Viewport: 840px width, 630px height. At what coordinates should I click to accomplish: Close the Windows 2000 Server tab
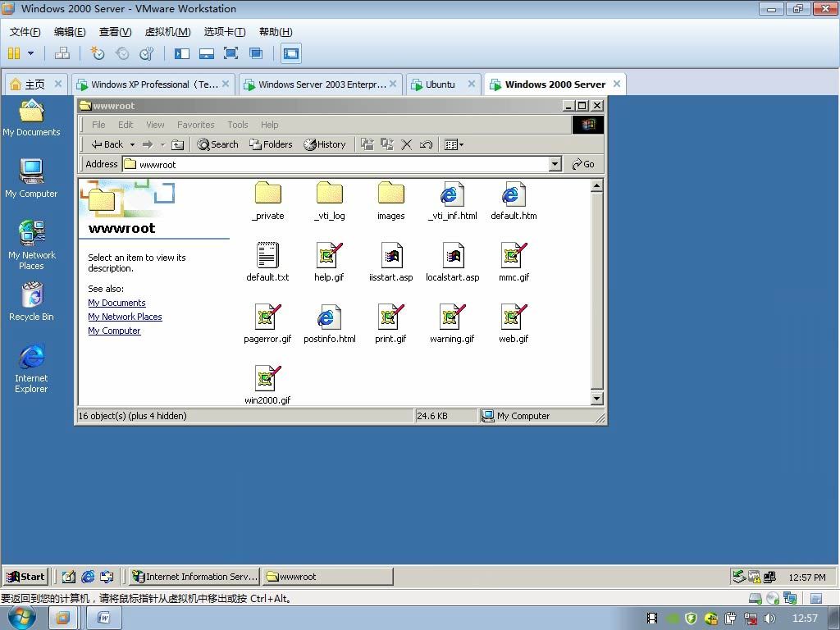617,84
